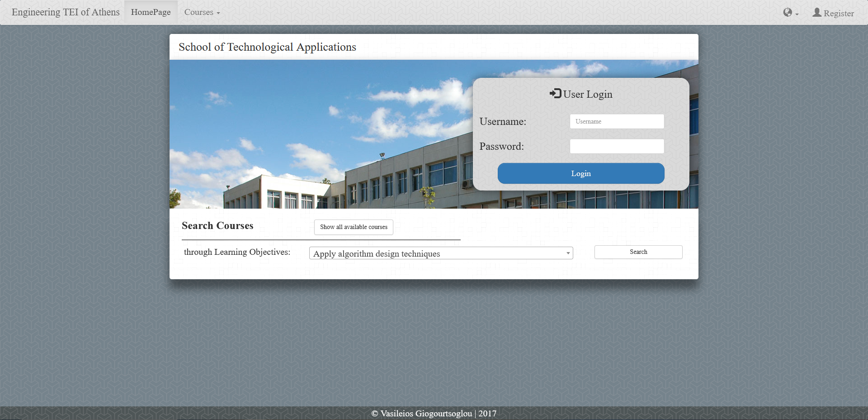Go to the HomePage tab

(151, 12)
